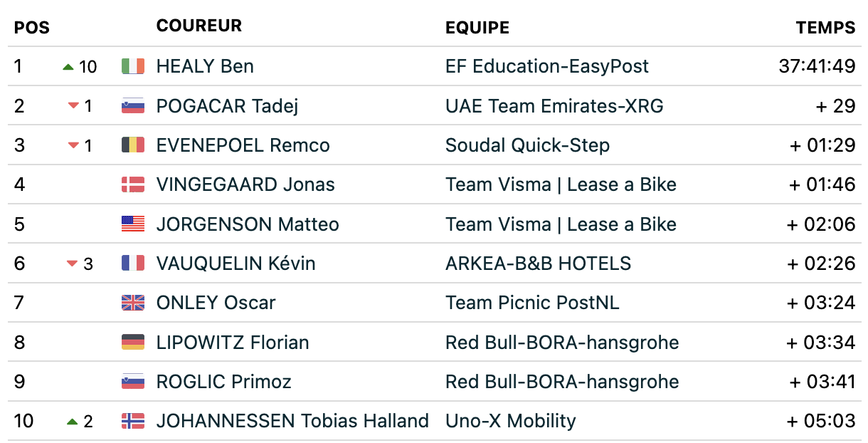868x443 pixels.
Task: Click the EQUIPE column header
Action: pos(477,28)
